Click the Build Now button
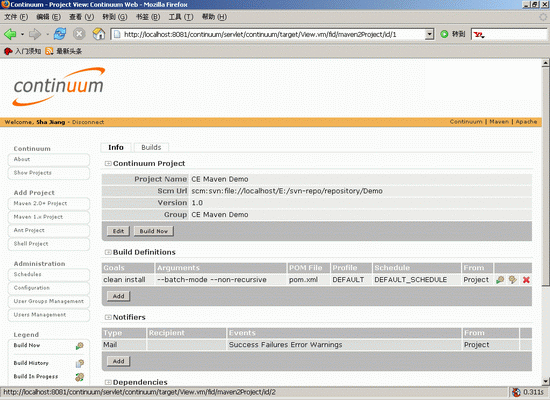This screenshot has width=550, height=400. 154,231
